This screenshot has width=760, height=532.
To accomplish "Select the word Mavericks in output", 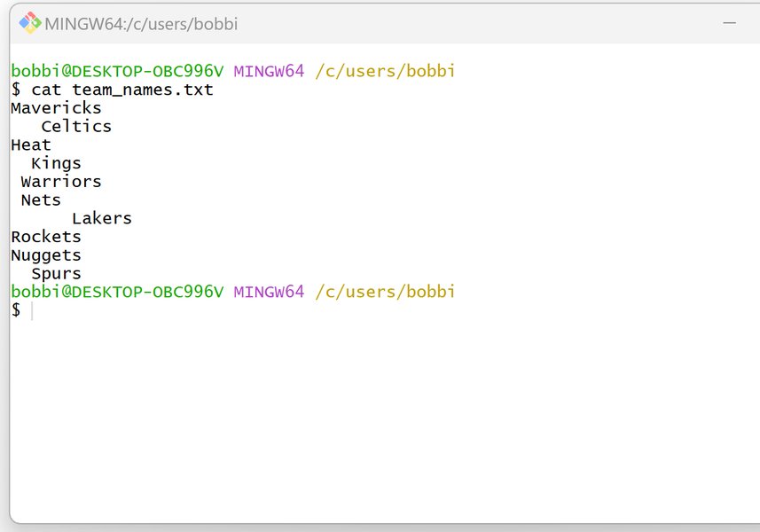I will click(x=56, y=107).
